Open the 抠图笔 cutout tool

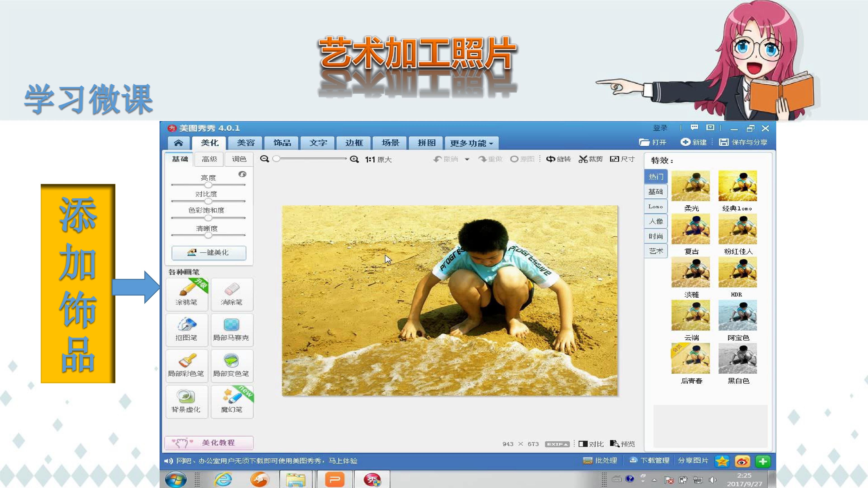tap(187, 329)
